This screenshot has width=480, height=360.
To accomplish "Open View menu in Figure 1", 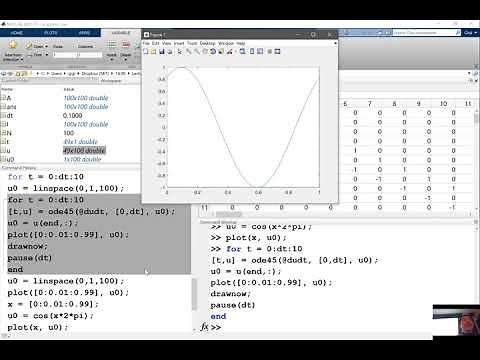I will pos(166,43).
